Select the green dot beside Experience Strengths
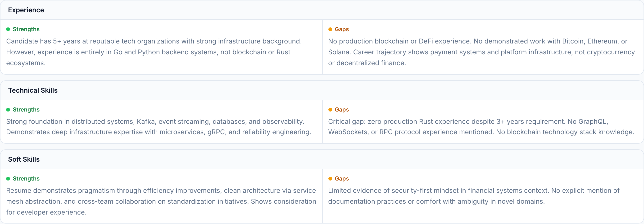This screenshot has height=224, width=644. (x=8, y=29)
